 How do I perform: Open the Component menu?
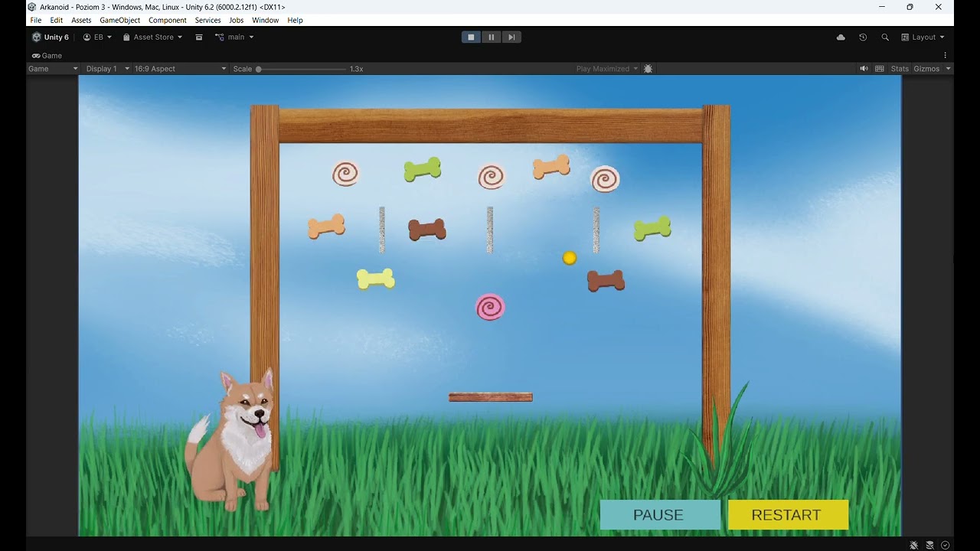(x=168, y=20)
